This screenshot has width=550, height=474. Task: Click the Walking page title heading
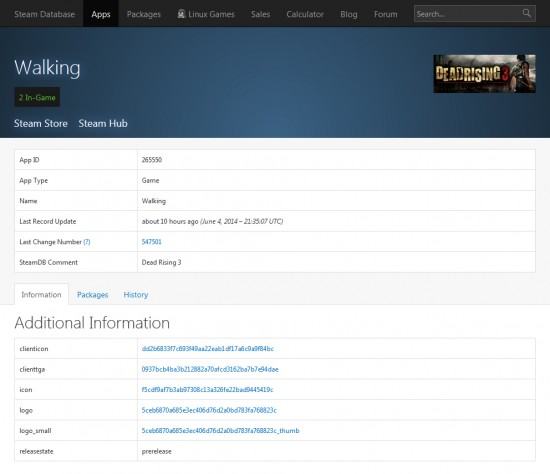47,67
